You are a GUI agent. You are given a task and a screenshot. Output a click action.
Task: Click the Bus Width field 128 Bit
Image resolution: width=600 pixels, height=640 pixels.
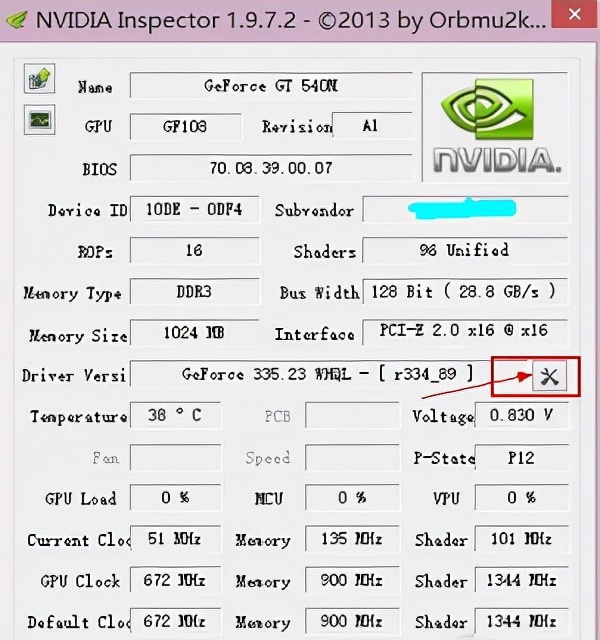click(465, 292)
